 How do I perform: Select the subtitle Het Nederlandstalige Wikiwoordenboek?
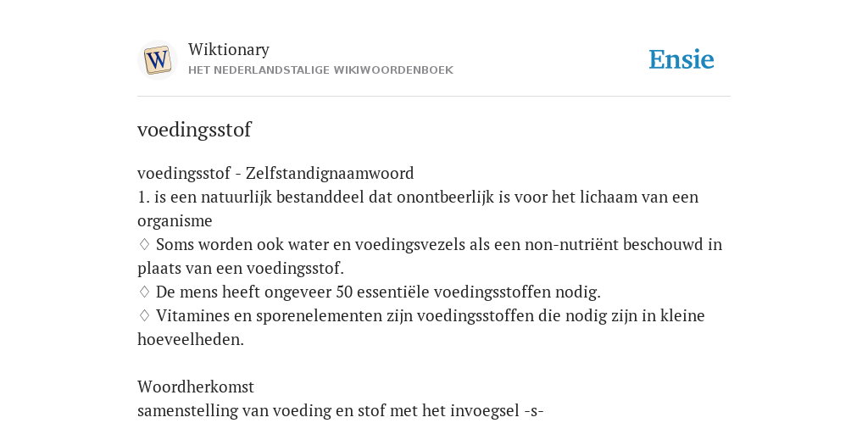pos(320,70)
